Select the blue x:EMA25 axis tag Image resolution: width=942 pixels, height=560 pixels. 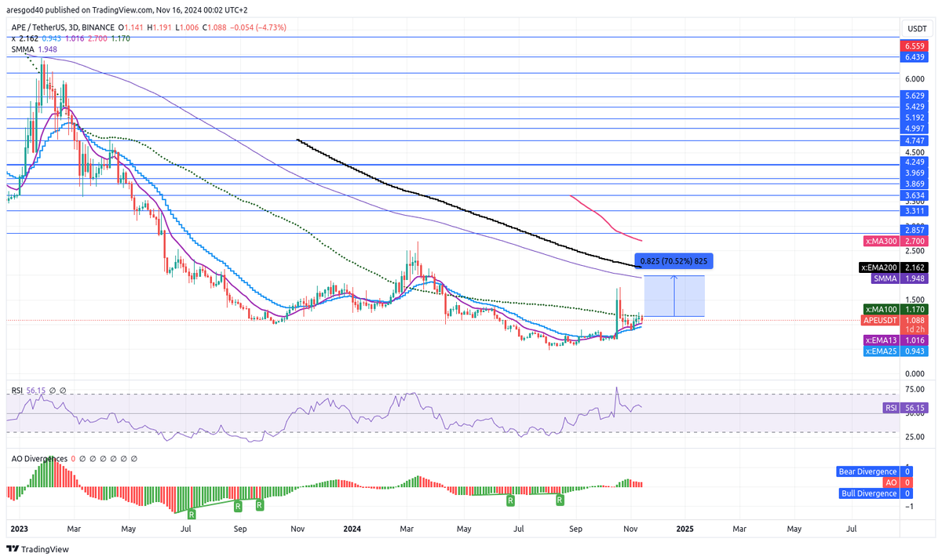(882, 351)
